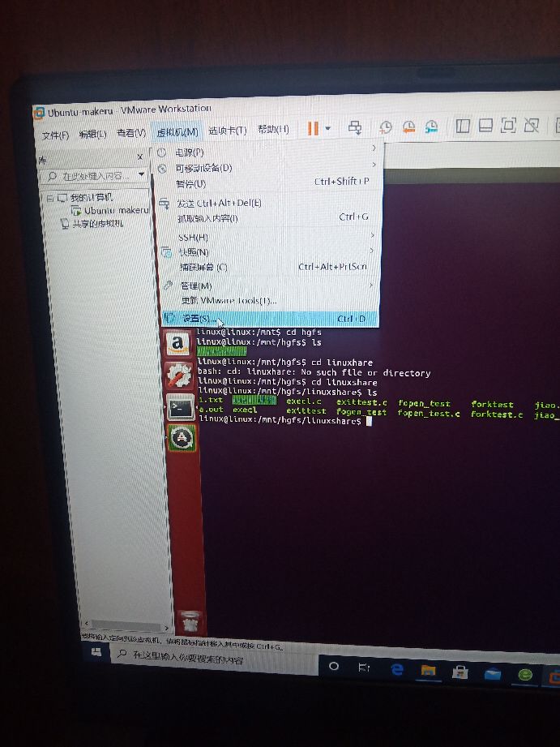Select 发送 Ctrl+Alt+Del(E) menu entry
The image size is (560, 747).
(268, 203)
